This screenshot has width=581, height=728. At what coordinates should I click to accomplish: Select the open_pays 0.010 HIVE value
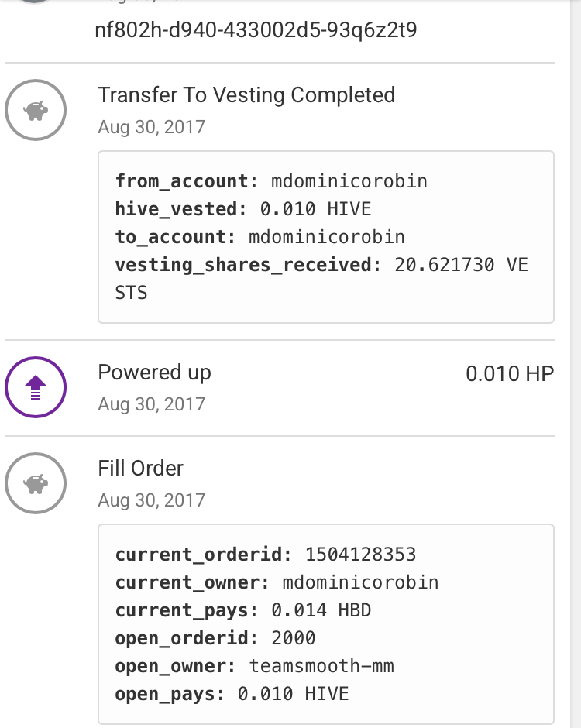pos(293,694)
